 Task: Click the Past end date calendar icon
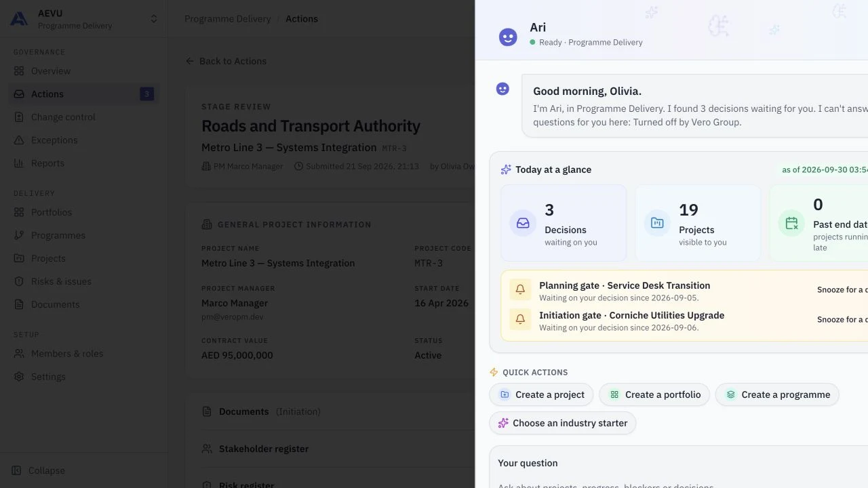coord(791,223)
